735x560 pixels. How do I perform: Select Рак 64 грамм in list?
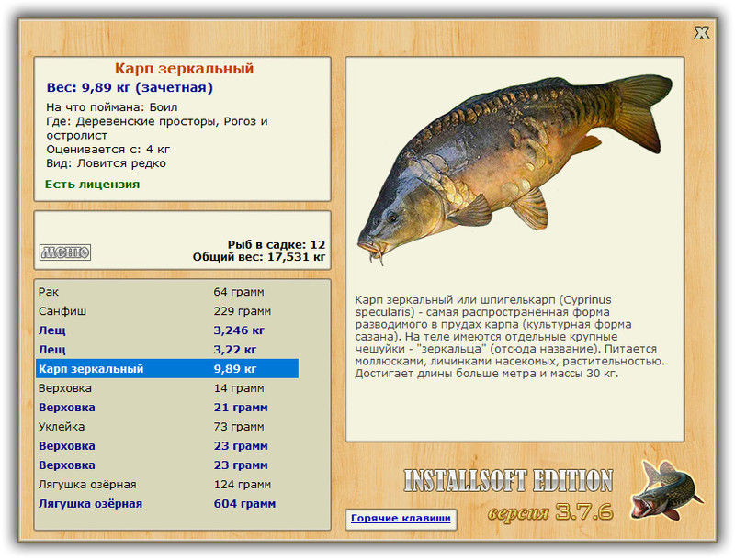pyautogui.click(x=167, y=292)
